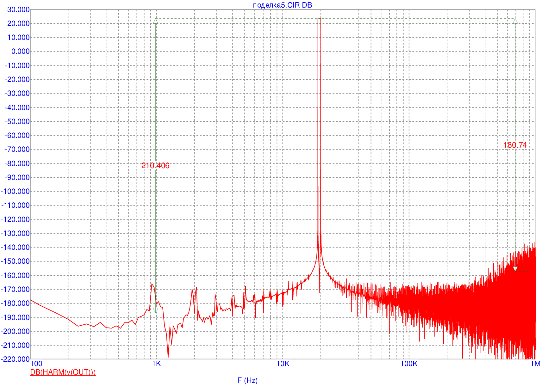
Task: Select the DB(HARM(v(OUT))) trace label
Action: (x=63, y=372)
